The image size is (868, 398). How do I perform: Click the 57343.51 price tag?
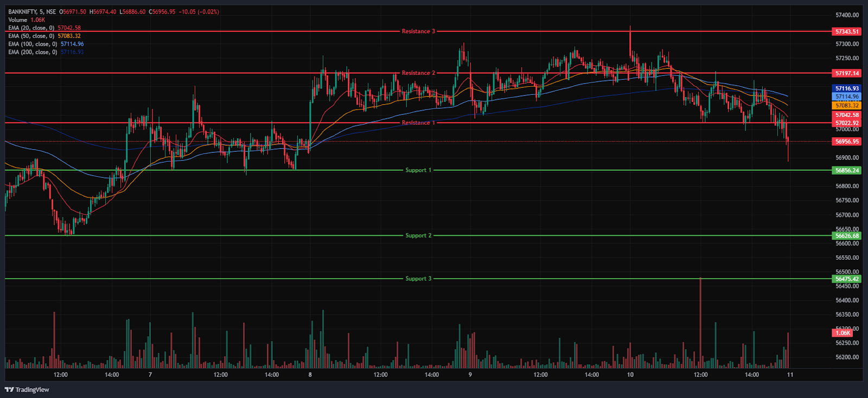point(846,31)
